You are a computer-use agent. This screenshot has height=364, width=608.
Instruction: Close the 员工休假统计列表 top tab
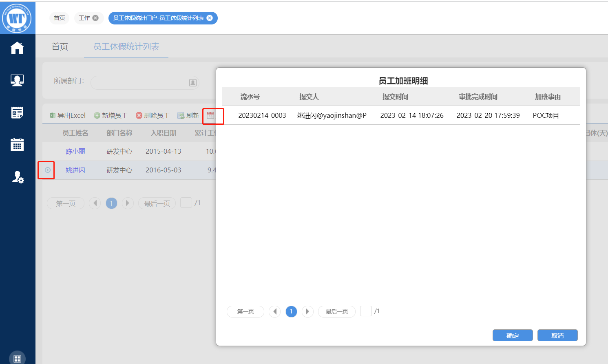[x=210, y=18]
